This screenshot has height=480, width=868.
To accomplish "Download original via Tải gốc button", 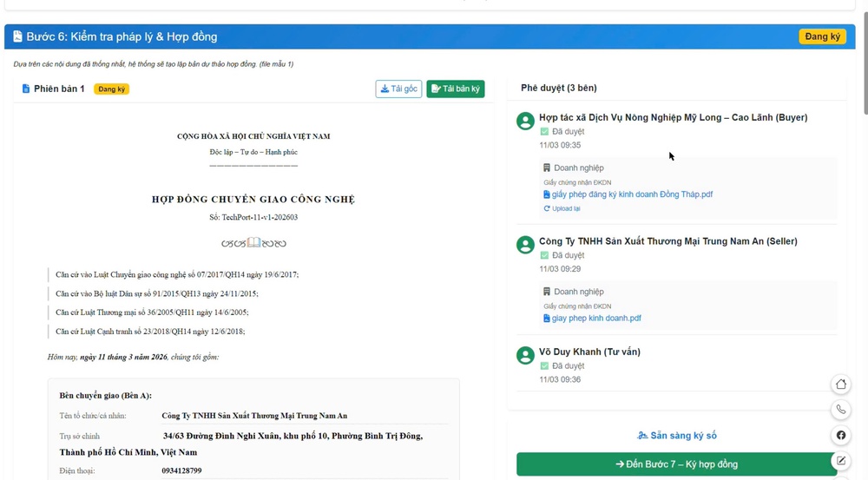I will 398,89.
